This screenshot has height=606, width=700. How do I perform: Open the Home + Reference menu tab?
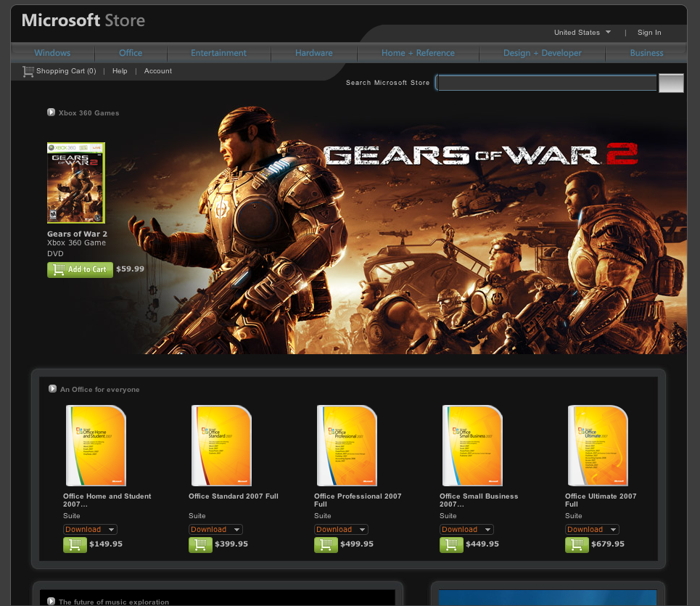click(418, 53)
